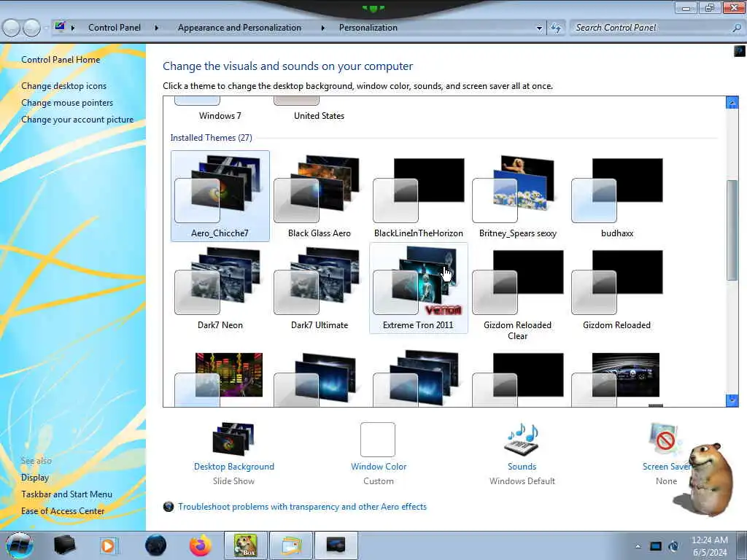The image size is (747, 560).
Task: Click the address bar refresh button
Action: pos(555,28)
